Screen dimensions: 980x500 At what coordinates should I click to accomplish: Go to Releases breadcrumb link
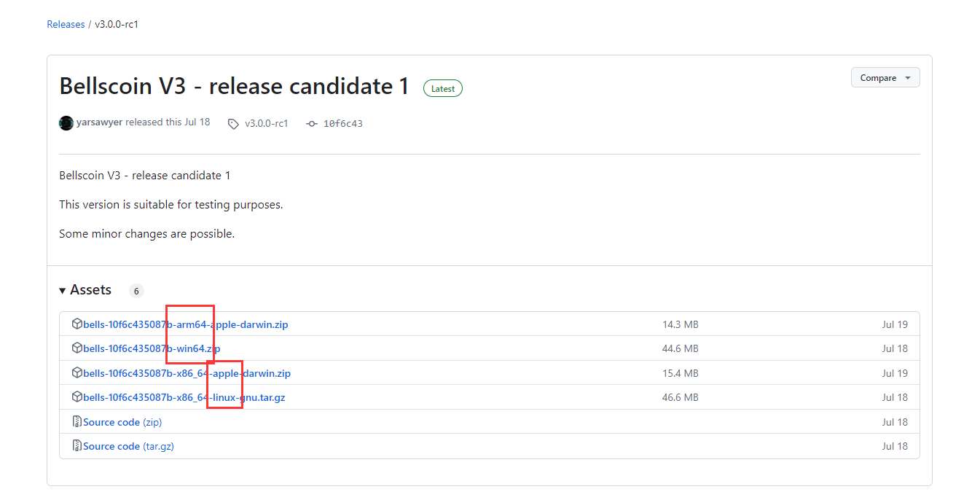66,25
